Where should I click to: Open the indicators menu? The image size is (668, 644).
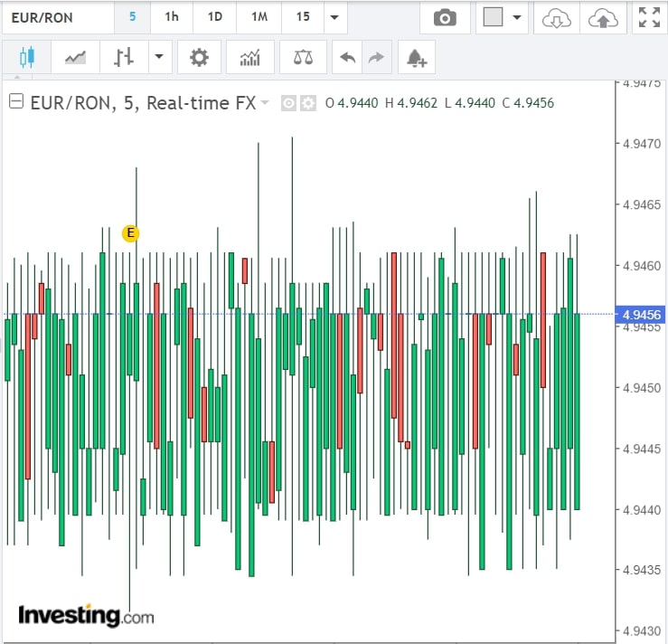[x=249, y=58]
